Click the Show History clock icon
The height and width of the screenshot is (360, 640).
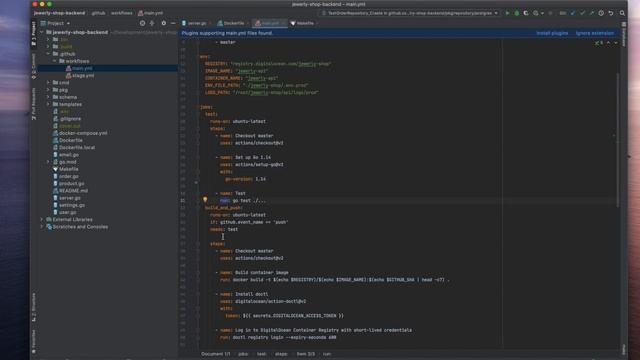click(x=601, y=13)
